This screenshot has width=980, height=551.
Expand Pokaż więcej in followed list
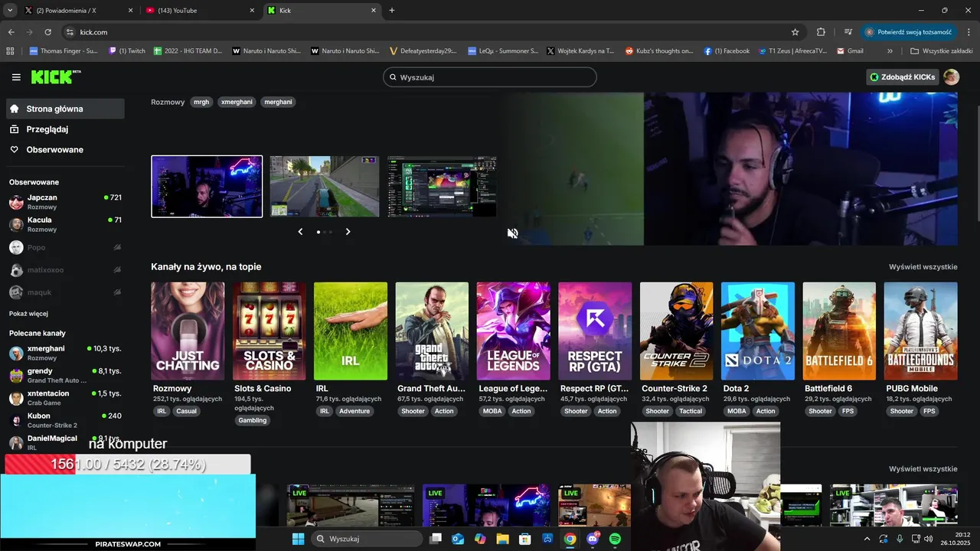(28, 314)
